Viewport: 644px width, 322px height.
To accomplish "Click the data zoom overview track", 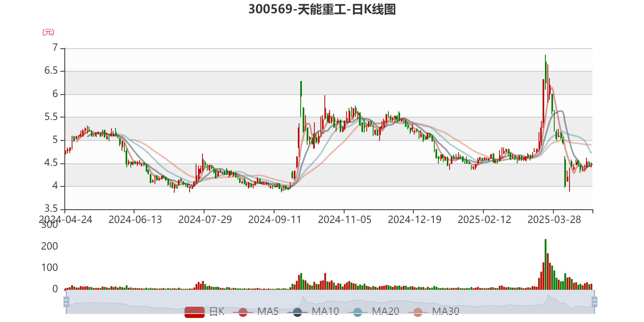I will [x=330, y=302].
